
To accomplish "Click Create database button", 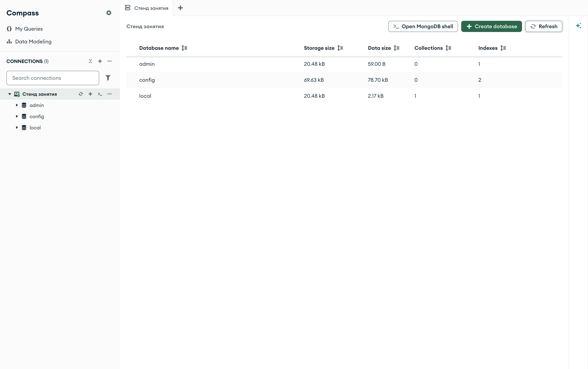I will tap(491, 26).
